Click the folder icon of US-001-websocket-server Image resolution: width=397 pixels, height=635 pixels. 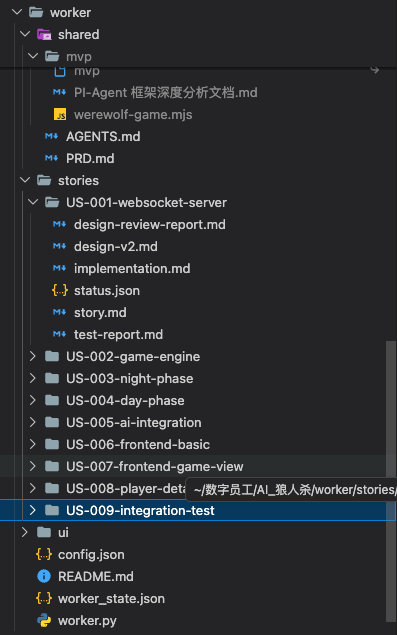click(52, 202)
